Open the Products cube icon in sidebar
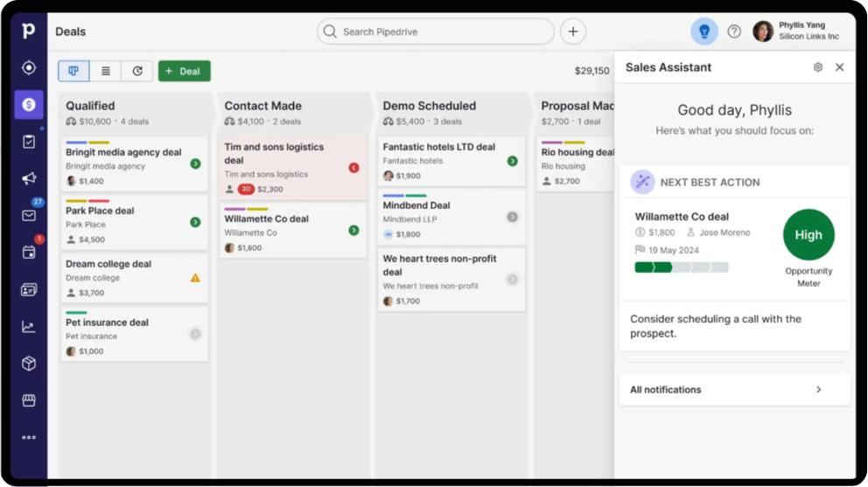The height and width of the screenshot is (487, 868). pyautogui.click(x=29, y=364)
